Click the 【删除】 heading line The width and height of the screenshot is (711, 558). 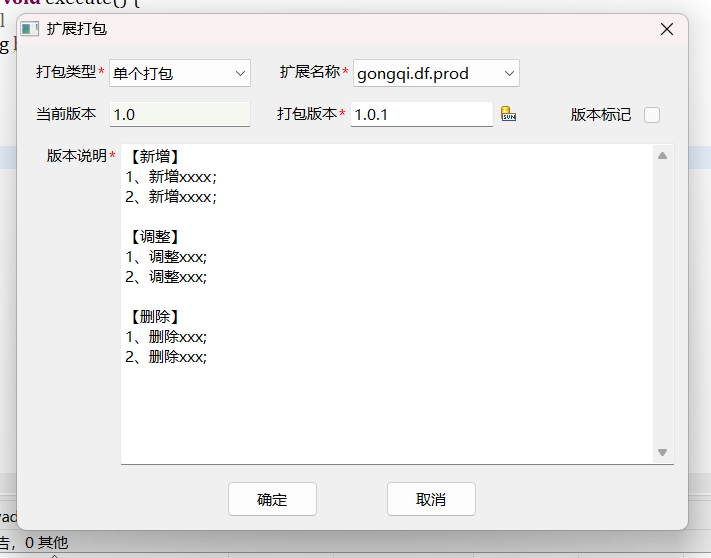pos(155,316)
